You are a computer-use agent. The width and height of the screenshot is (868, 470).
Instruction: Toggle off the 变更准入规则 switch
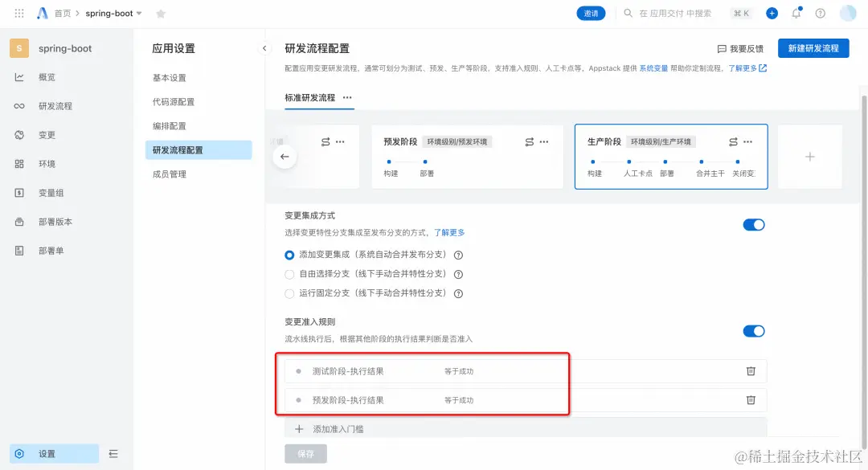coord(753,330)
